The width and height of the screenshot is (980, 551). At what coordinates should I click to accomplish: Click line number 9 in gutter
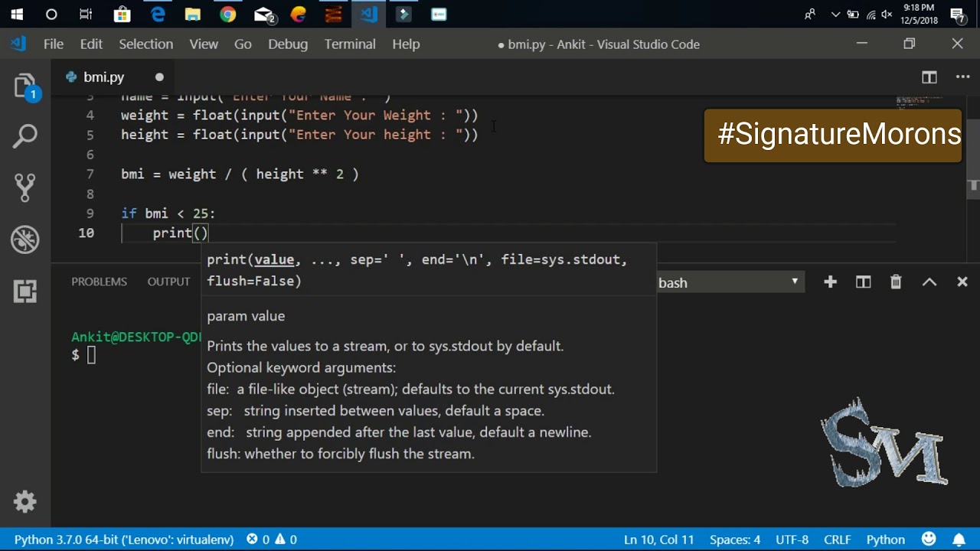tap(90, 214)
